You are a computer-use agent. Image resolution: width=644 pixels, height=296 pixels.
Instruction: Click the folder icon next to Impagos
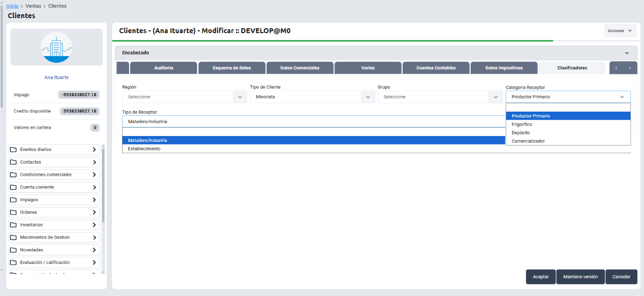[x=14, y=200]
